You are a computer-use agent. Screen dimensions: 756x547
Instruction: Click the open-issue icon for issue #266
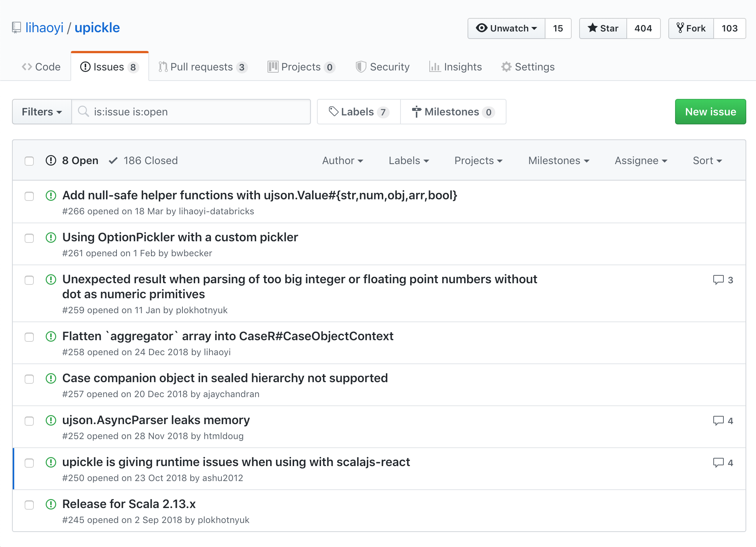pos(51,196)
